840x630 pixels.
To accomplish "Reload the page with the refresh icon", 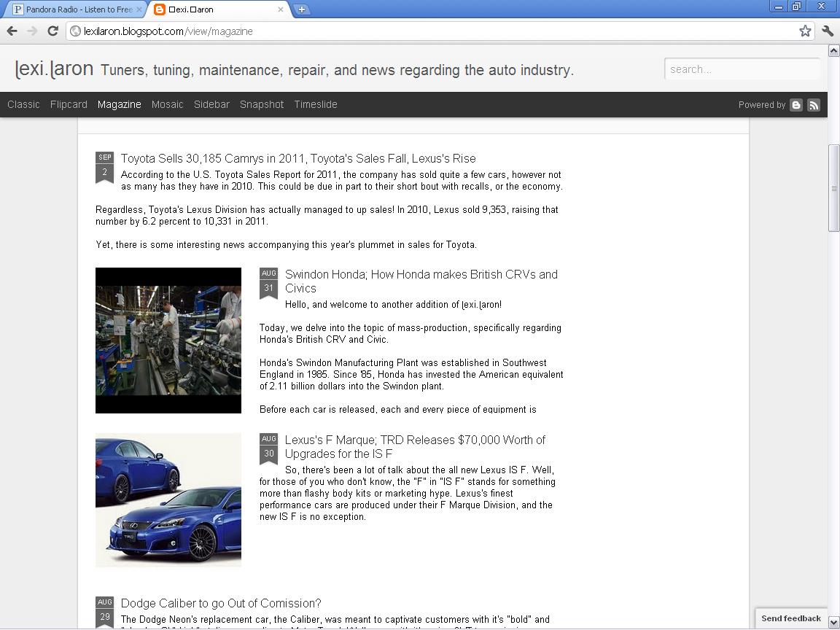I will [52, 31].
